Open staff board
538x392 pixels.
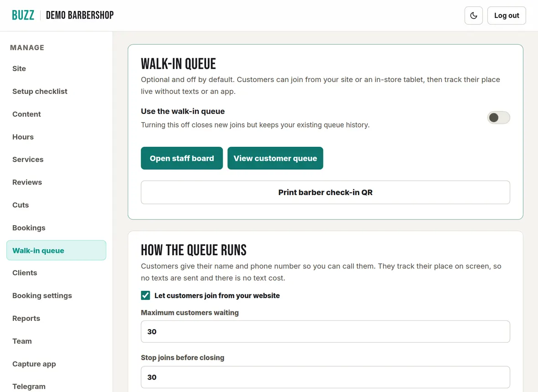point(182,158)
